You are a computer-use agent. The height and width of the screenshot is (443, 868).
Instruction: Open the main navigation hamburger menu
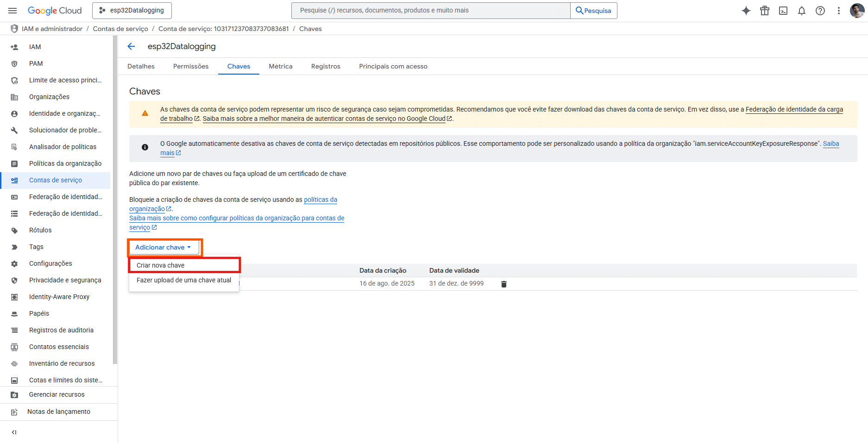point(13,11)
